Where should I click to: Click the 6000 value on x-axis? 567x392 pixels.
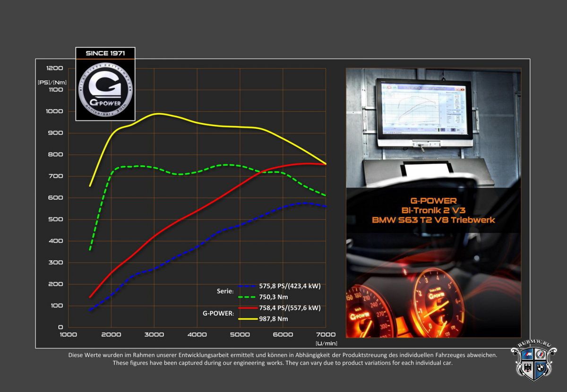coord(283,334)
